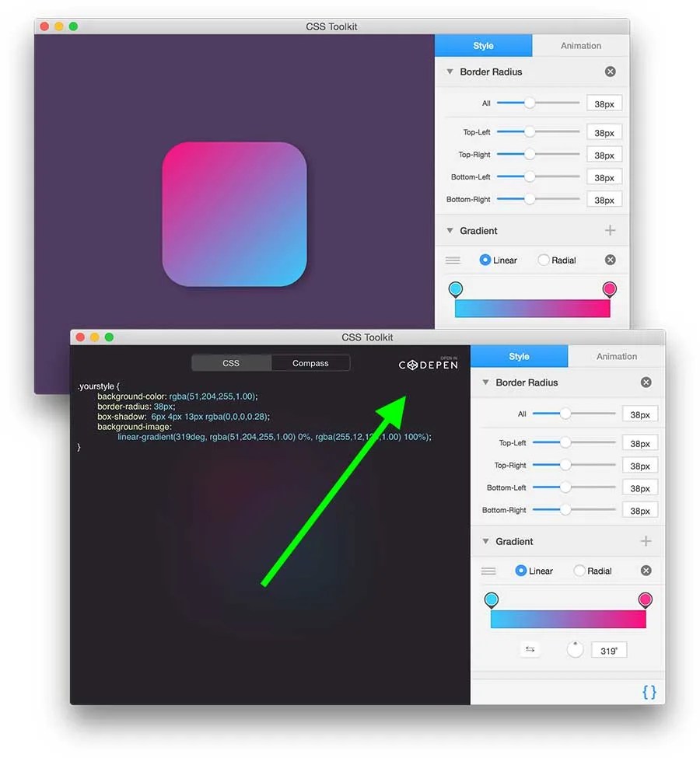700x758 pixels.
Task: Collapse Gradient in the upper CSS Toolkit window
Action: tap(450, 230)
